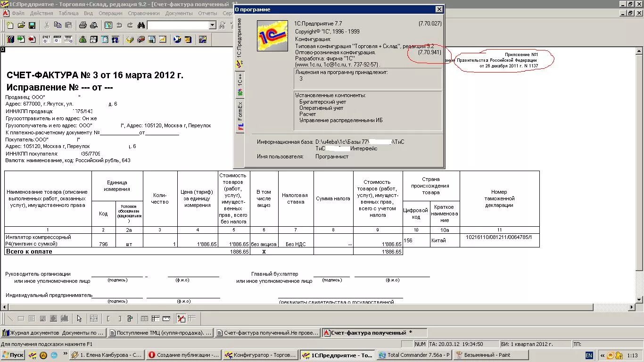
Task: Select the 1C++ vertical tab in About dialog
Action: pos(239,86)
